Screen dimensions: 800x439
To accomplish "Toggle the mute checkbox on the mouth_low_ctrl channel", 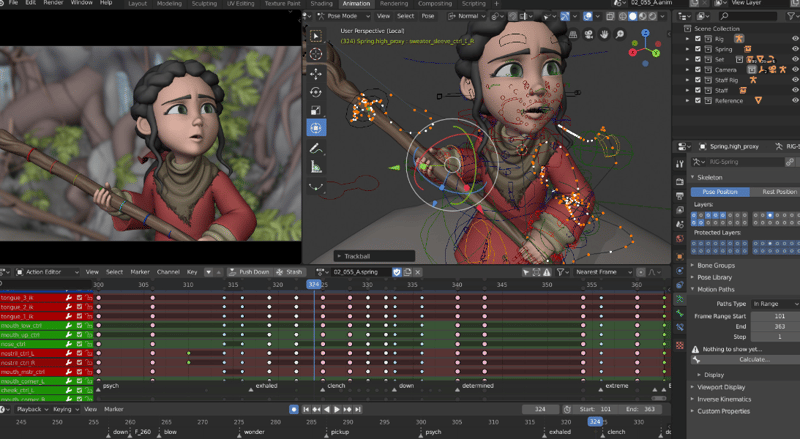I will click(x=79, y=326).
